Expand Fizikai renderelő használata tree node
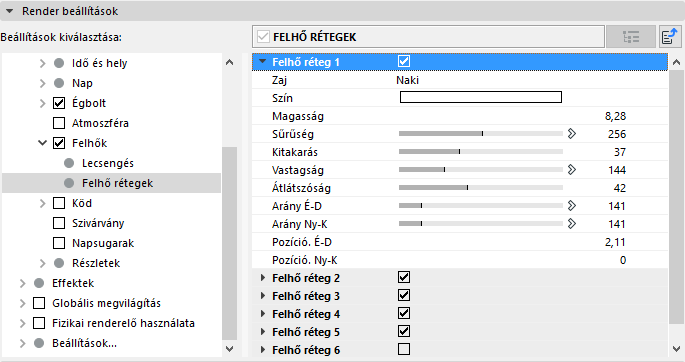This screenshot has width=685, height=362. [x=22, y=324]
